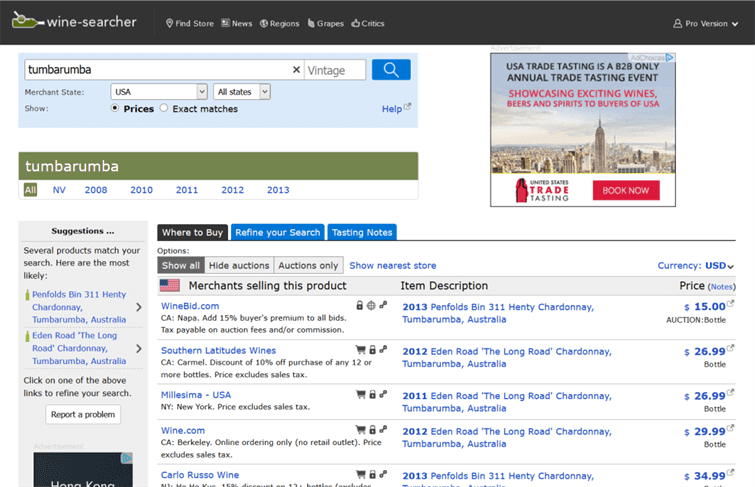The height and width of the screenshot is (487, 755).
Task: Click the USA flag icon
Action: click(169, 286)
